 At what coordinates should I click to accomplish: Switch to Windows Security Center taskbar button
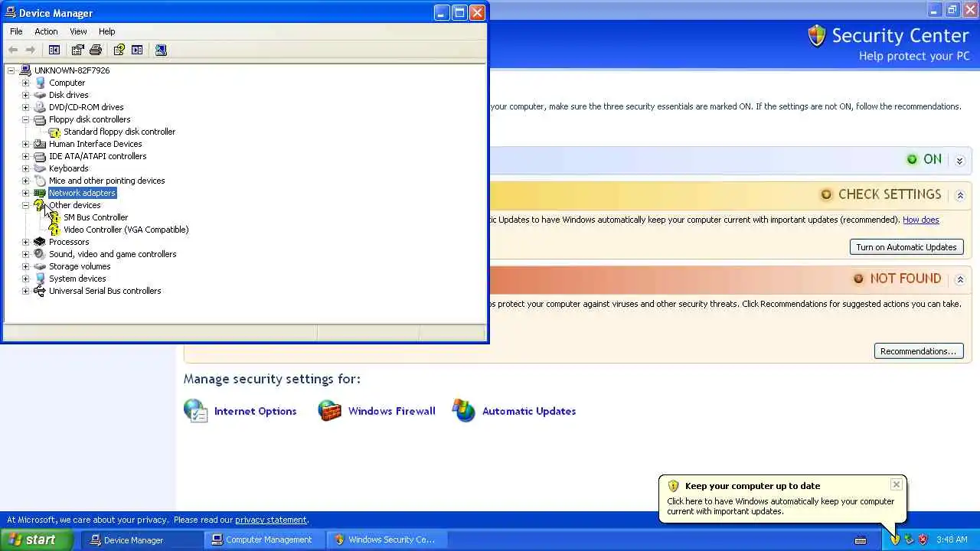[x=385, y=540]
